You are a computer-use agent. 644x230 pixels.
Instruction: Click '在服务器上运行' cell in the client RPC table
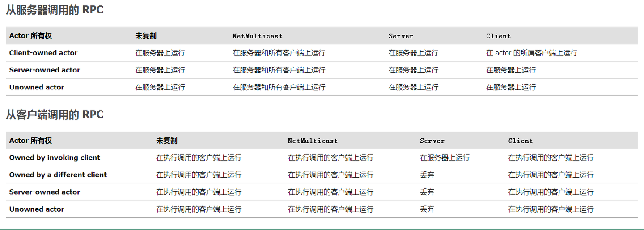445,158
